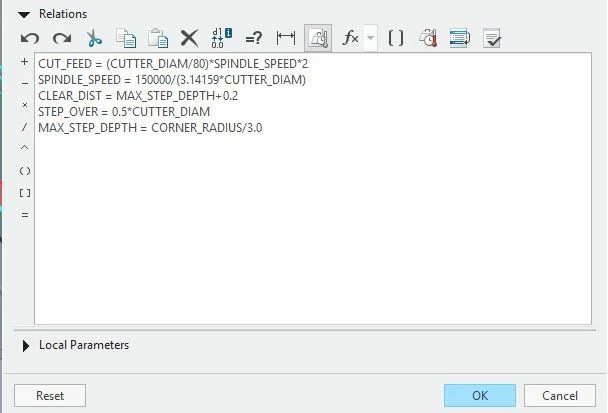608x413 pixels.
Task: Click empty area of the relations editor
Action: click(x=313, y=229)
